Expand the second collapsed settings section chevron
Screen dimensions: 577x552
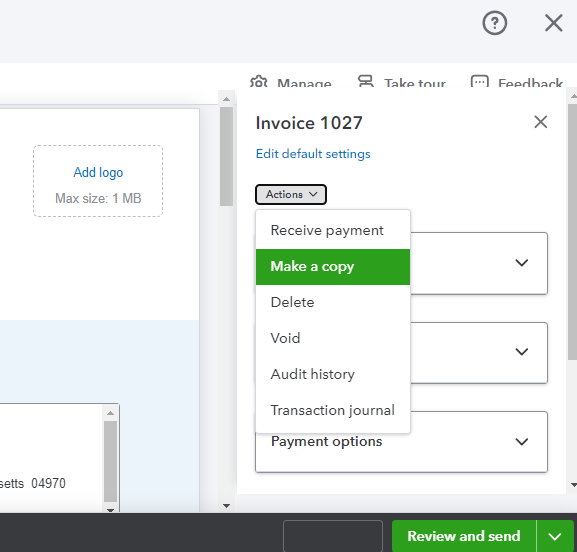point(521,352)
